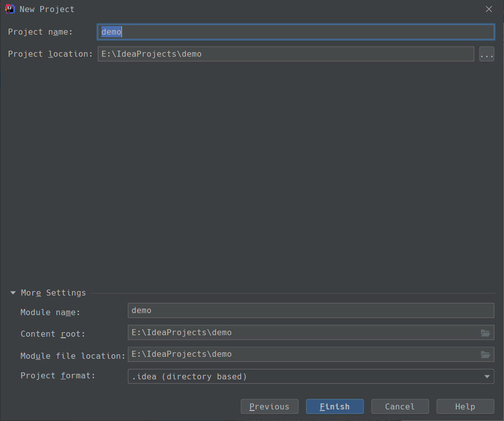Click the Content root path field
Viewport: 504px width, 421px height.
[301, 333]
